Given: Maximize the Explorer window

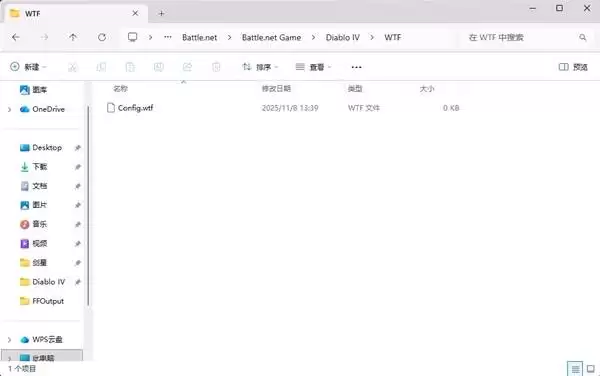Looking at the screenshot, I should point(559,8).
